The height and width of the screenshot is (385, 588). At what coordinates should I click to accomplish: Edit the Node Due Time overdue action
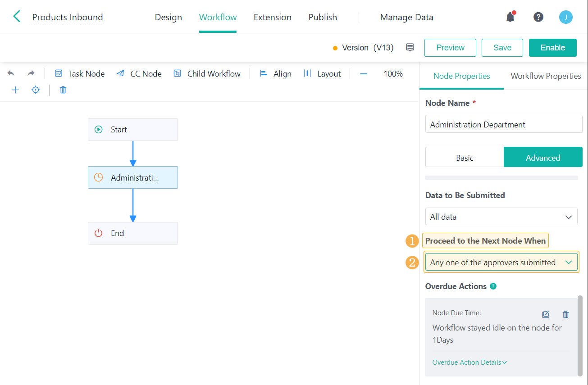pyautogui.click(x=545, y=314)
